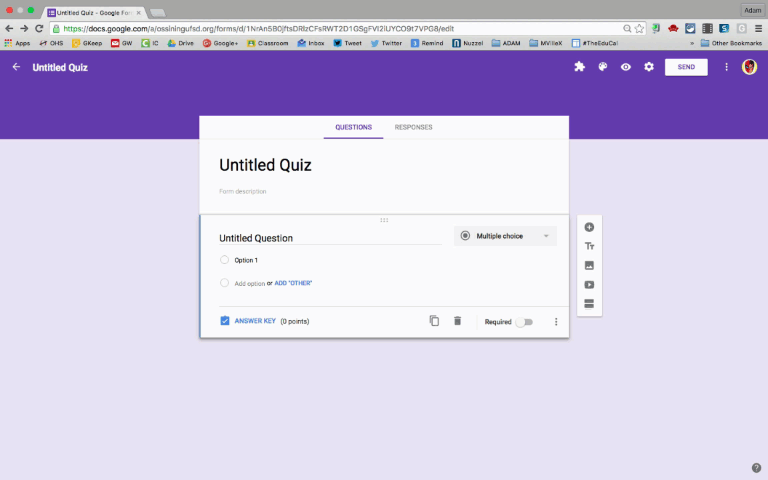768x480 pixels.
Task: Show hidden bookmarks with chevron
Action: pyautogui.click(x=692, y=43)
